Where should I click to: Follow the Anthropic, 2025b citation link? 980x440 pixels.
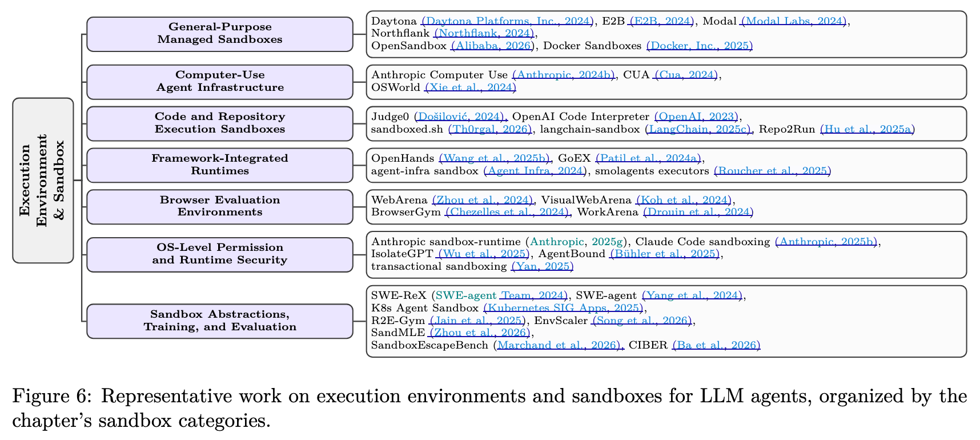826,242
